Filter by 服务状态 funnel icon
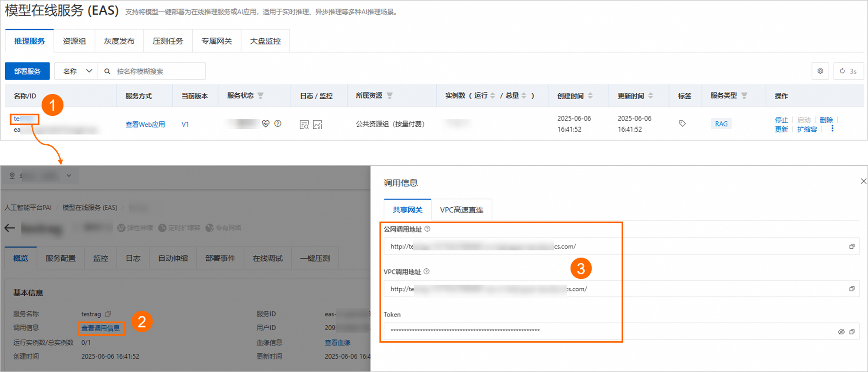868x372 pixels. (x=260, y=96)
